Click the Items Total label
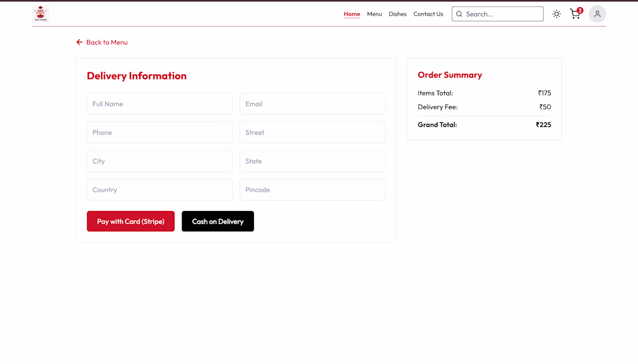This screenshot has width=638, height=364. (x=435, y=93)
